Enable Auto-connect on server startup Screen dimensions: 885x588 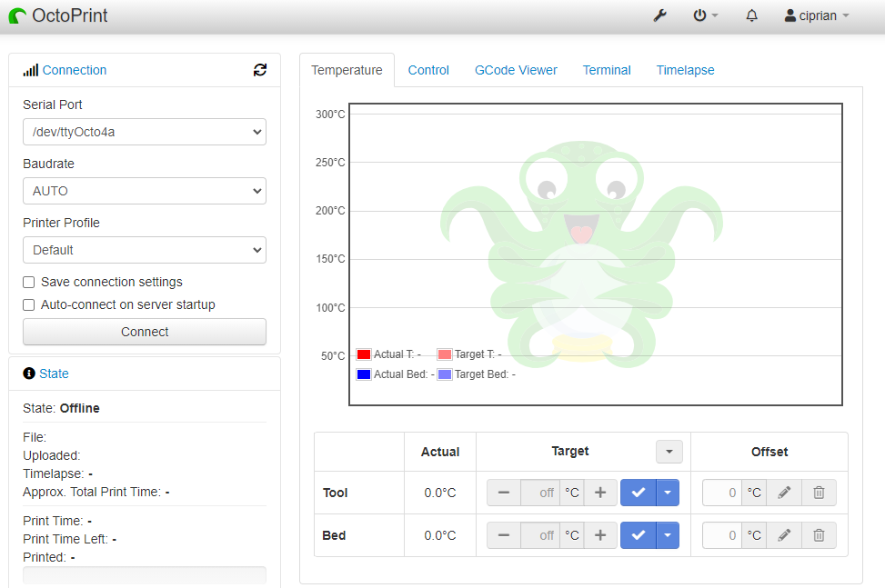click(x=29, y=305)
